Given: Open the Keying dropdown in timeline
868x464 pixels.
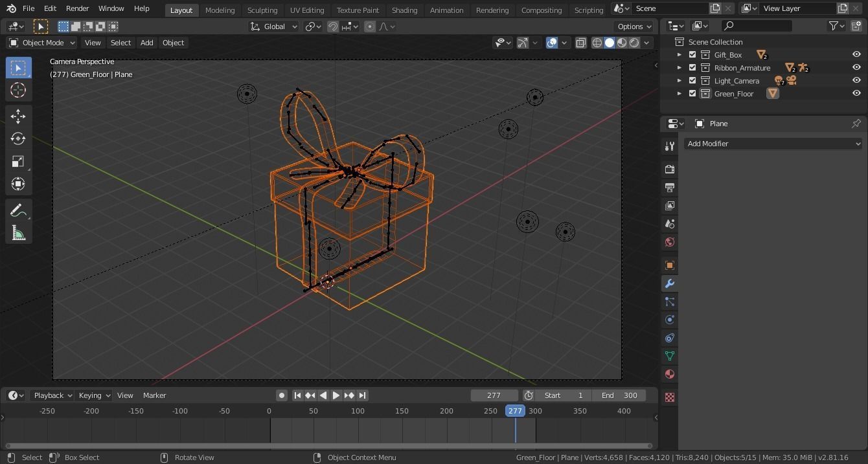Looking at the screenshot, I should point(94,395).
